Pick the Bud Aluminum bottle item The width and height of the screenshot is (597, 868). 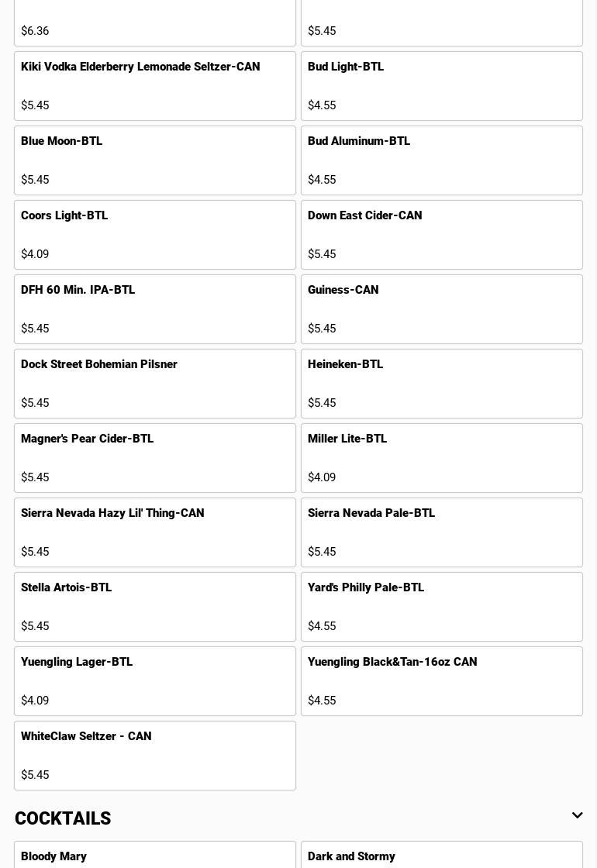coord(442,160)
